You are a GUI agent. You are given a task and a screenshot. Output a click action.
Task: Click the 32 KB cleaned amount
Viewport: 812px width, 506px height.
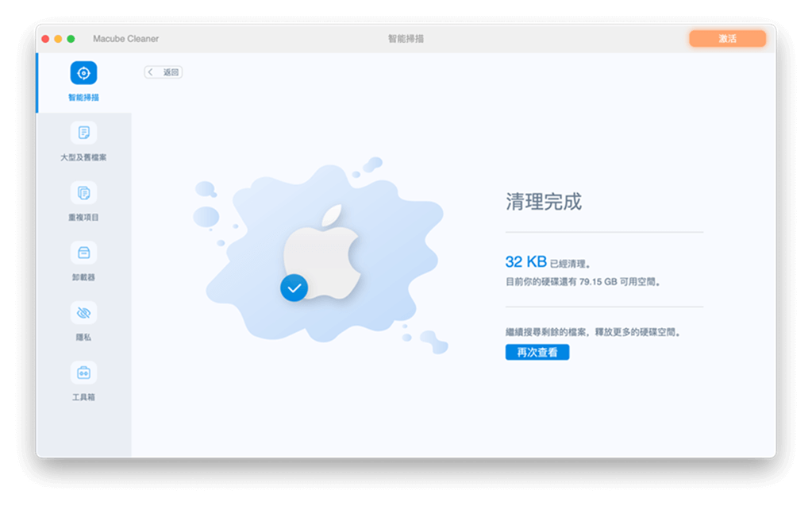(x=526, y=262)
